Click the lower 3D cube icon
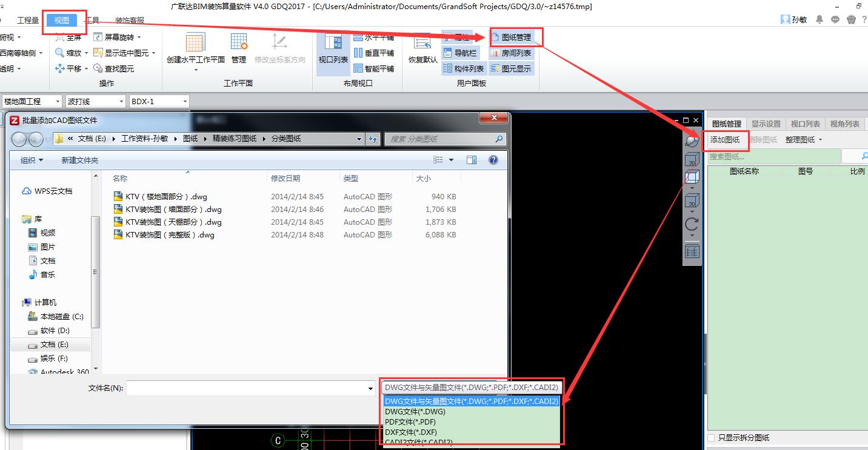The image size is (868, 450). [692, 200]
